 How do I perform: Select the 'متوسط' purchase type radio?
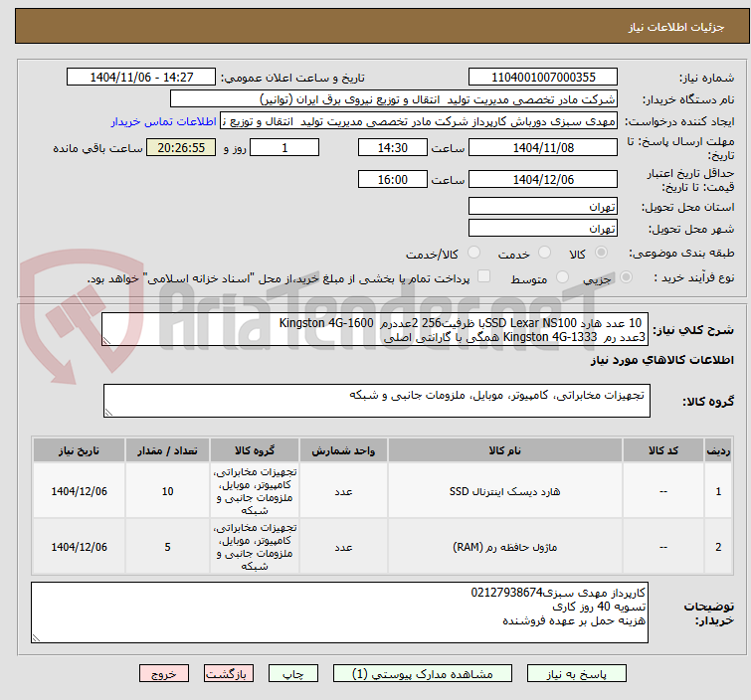pyautogui.click(x=562, y=277)
